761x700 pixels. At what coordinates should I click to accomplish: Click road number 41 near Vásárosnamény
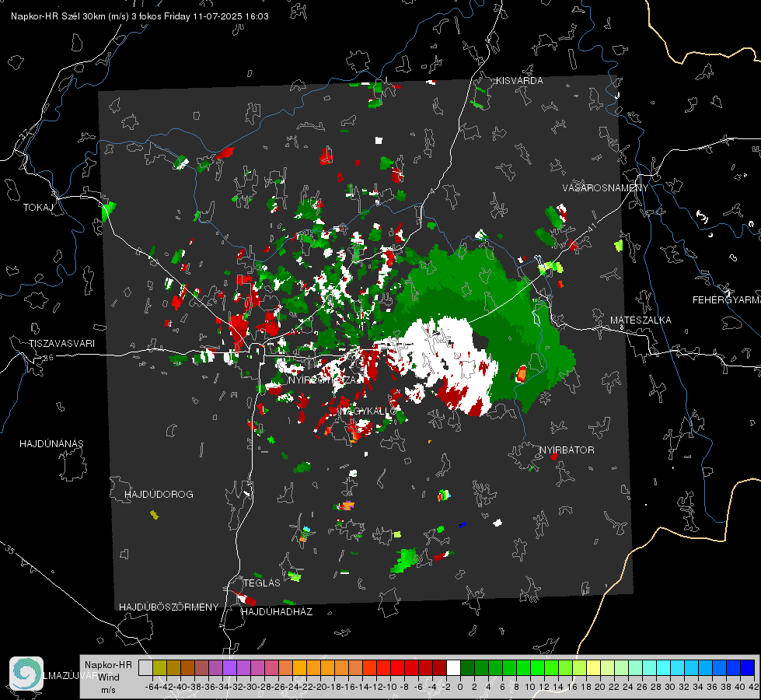591,227
